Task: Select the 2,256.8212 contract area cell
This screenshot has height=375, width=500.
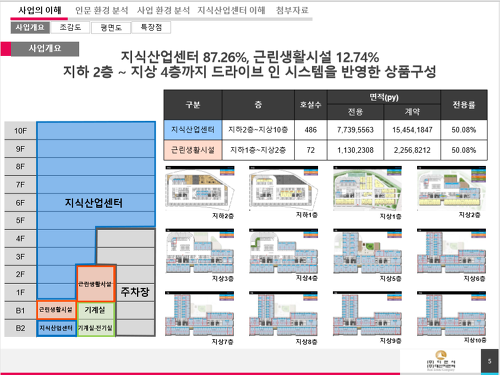Action: (x=412, y=150)
